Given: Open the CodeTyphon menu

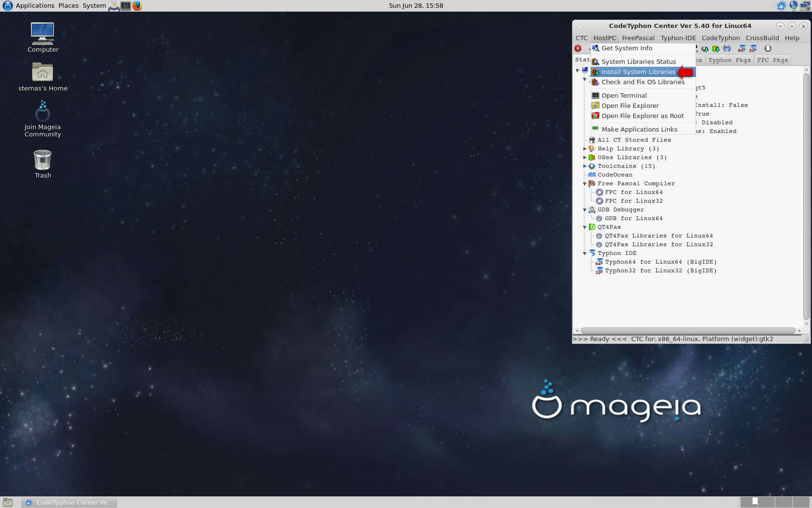Looking at the screenshot, I should 721,38.
